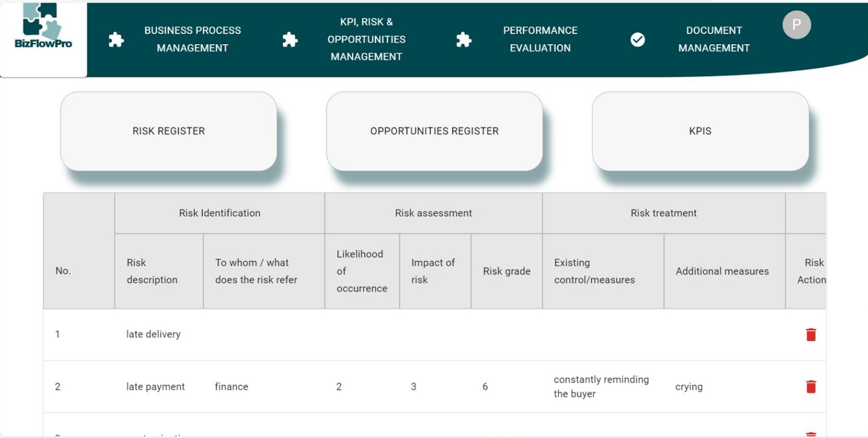The width and height of the screenshot is (868, 438).
Task: Click Existing control/measures column header
Action: coord(603,271)
